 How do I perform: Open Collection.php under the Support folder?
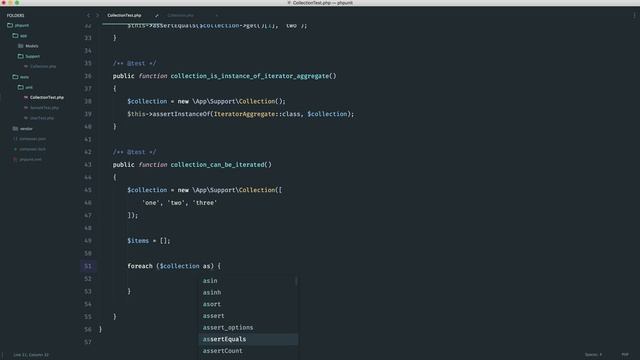coord(43,67)
